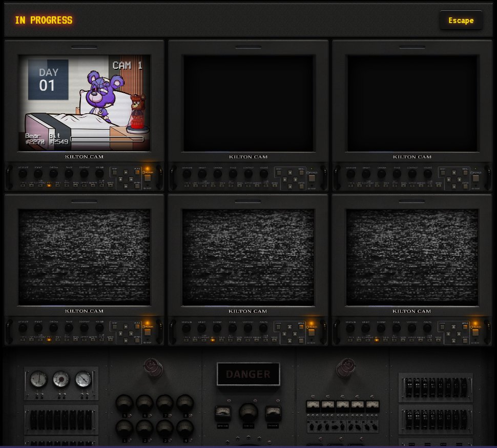This screenshot has width=497, height=448.
Task: Select the bottom-middle static monitor screen
Action: [x=248, y=257]
